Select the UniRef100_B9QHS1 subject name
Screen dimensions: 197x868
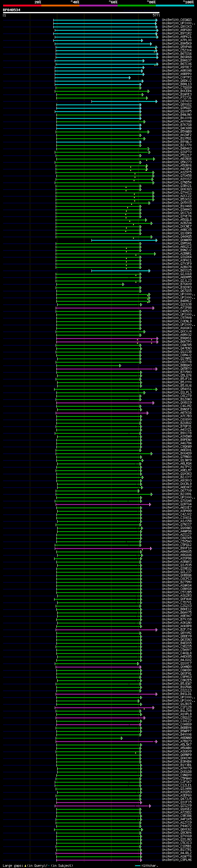point(177,338)
